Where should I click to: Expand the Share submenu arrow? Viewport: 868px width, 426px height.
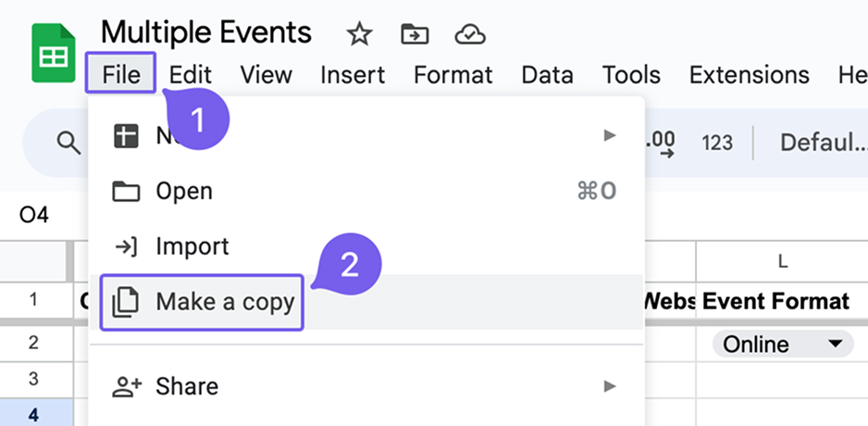[609, 385]
